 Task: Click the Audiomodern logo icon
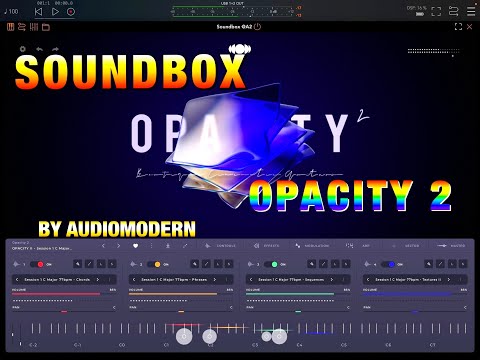[240, 49]
